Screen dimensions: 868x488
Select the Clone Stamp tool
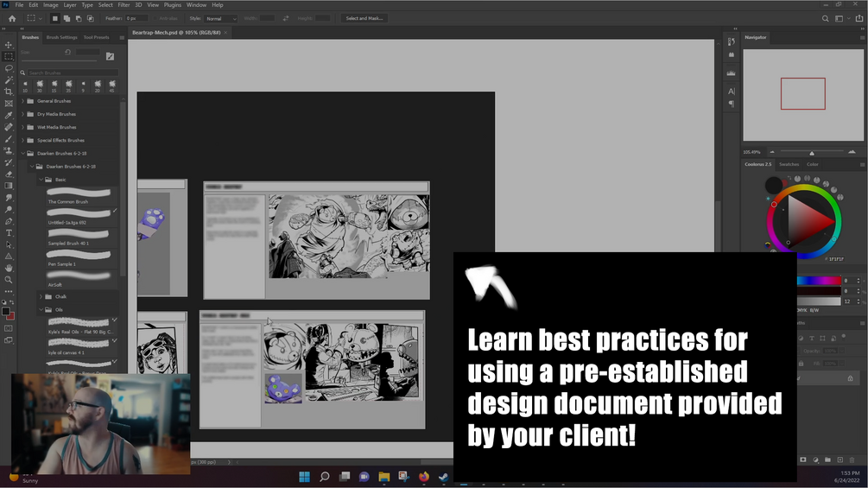pos(9,150)
